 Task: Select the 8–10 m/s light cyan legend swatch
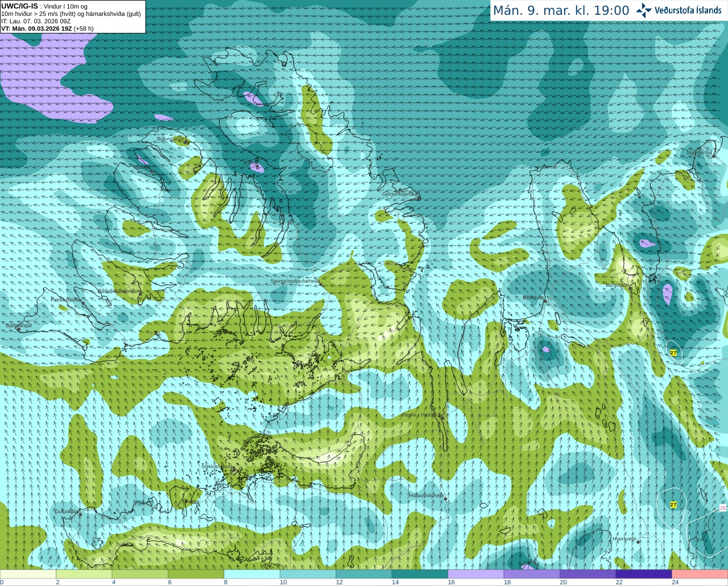pyautogui.click(x=252, y=574)
